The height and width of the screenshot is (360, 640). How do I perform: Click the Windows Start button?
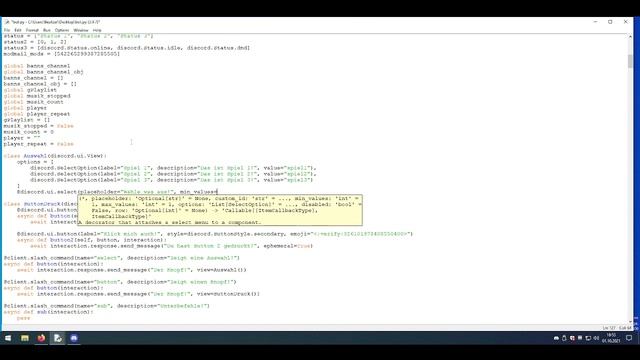click(8, 338)
